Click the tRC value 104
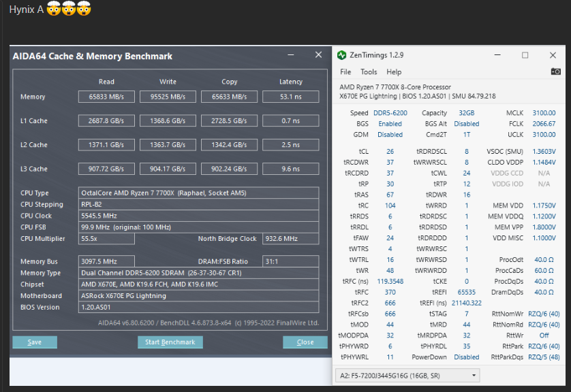Screen dimensions: 571x392 point(390,206)
